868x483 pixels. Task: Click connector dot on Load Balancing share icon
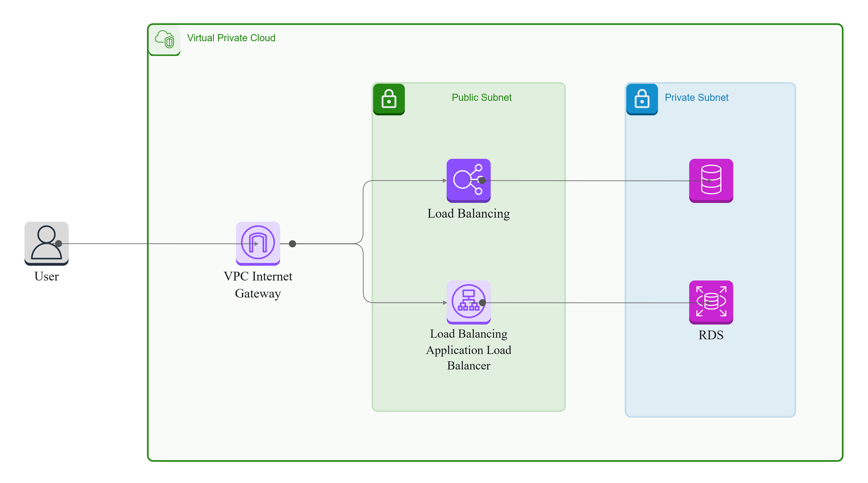click(482, 181)
